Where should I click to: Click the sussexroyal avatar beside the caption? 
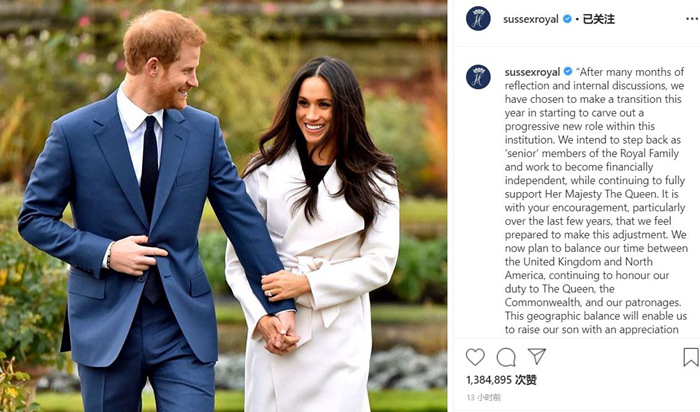(478, 77)
